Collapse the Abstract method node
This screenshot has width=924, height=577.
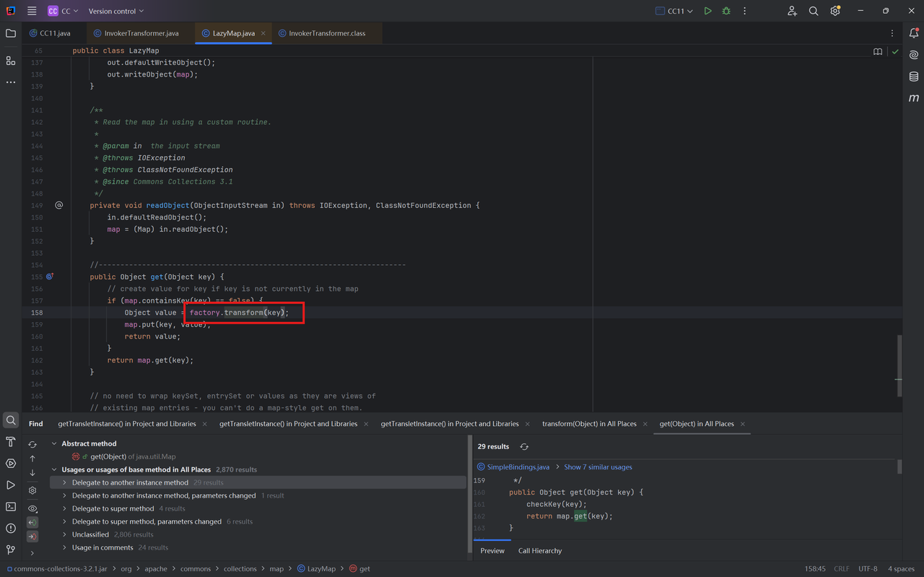click(x=54, y=443)
